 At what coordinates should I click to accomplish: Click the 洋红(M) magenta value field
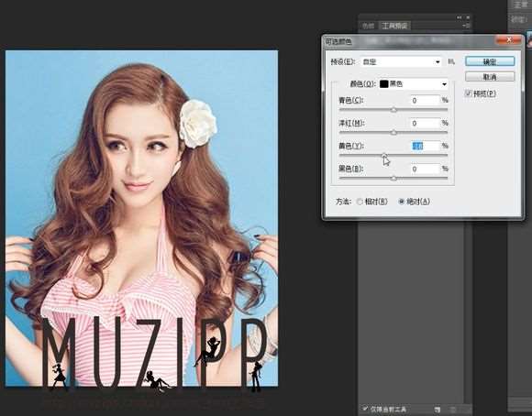point(425,123)
